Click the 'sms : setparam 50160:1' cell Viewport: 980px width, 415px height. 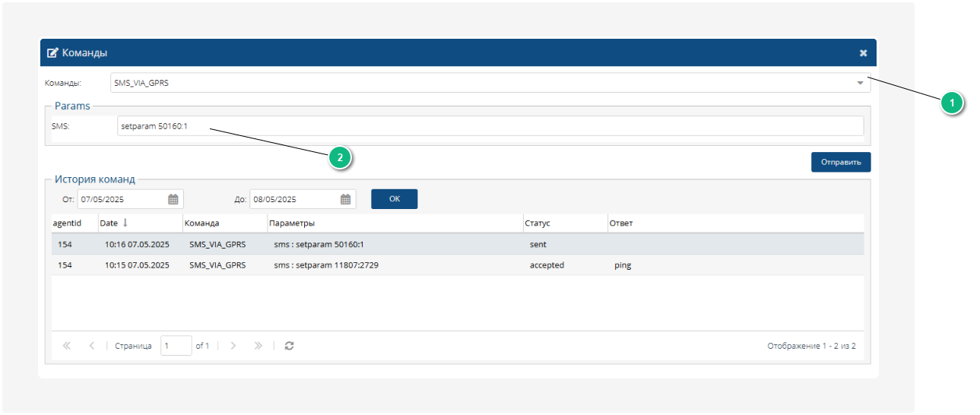[x=395, y=244]
